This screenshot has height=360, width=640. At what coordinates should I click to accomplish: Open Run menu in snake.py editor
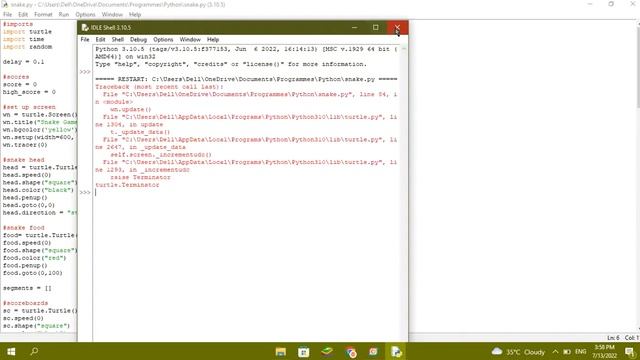pyautogui.click(x=64, y=14)
